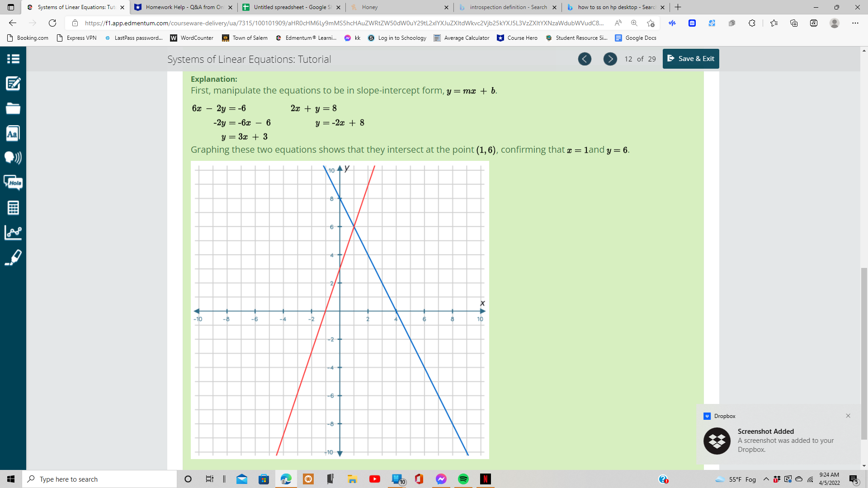Open Spotify from the taskbar
Viewport: 868px width, 488px height.
click(x=463, y=479)
